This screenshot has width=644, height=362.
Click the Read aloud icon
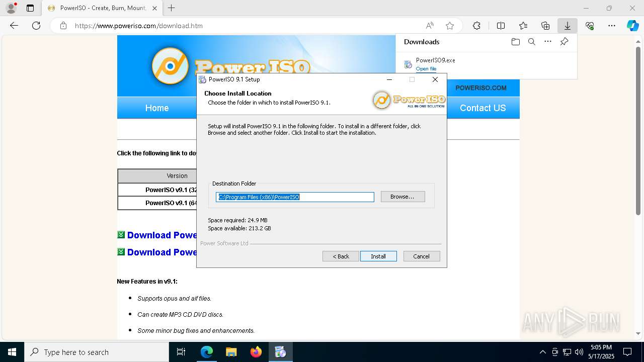point(430,26)
